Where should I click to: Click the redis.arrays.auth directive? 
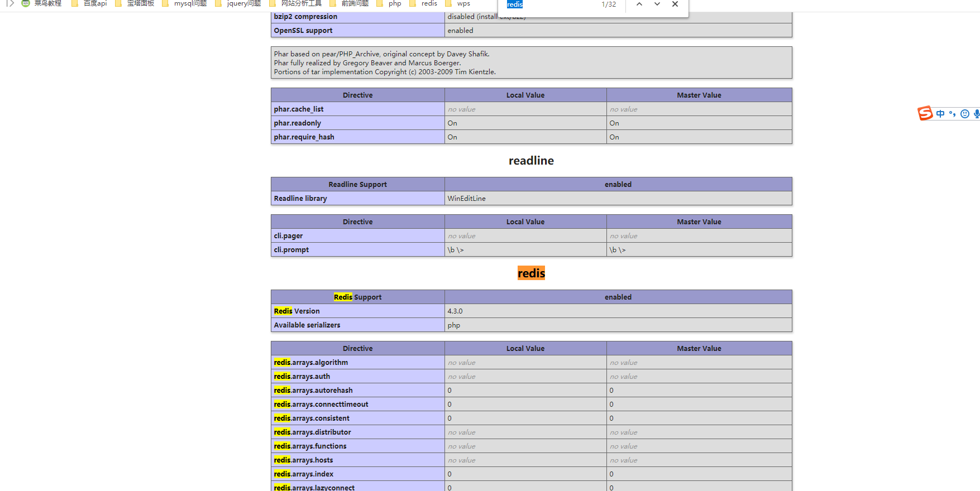coord(302,377)
